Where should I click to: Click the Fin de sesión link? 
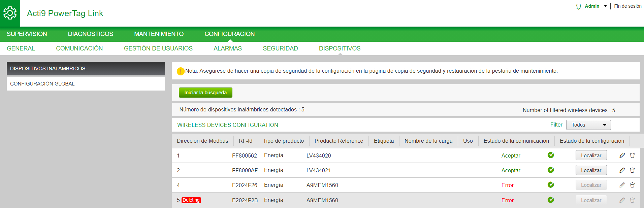pos(627,6)
